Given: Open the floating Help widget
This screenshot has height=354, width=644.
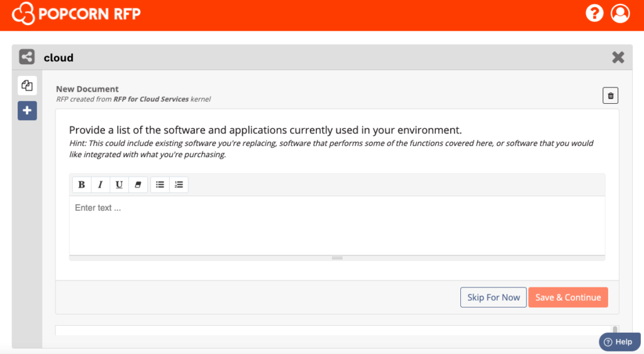Looking at the screenshot, I should [x=619, y=341].
